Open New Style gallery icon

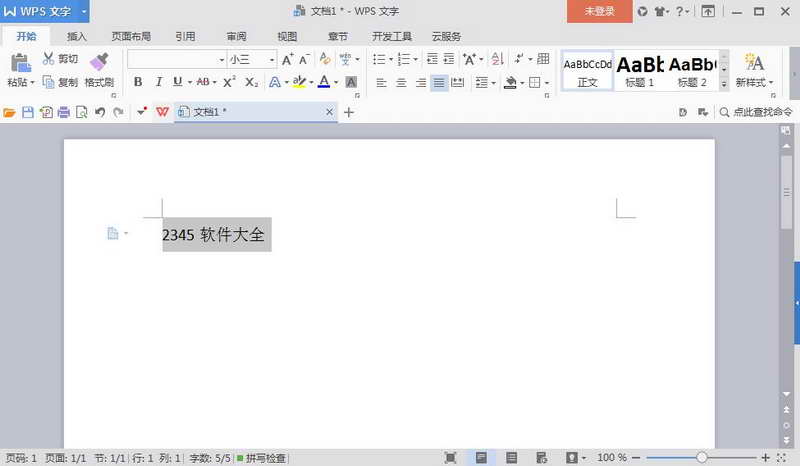(754, 62)
